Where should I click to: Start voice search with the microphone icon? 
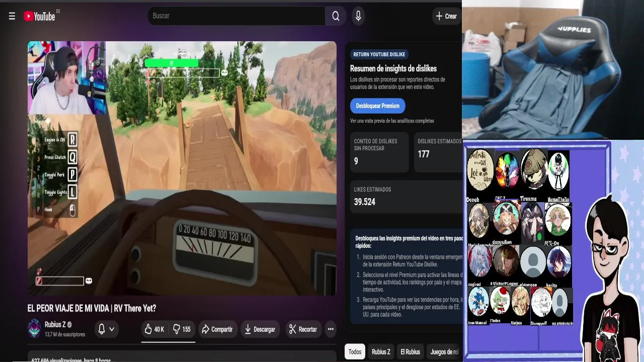click(358, 16)
